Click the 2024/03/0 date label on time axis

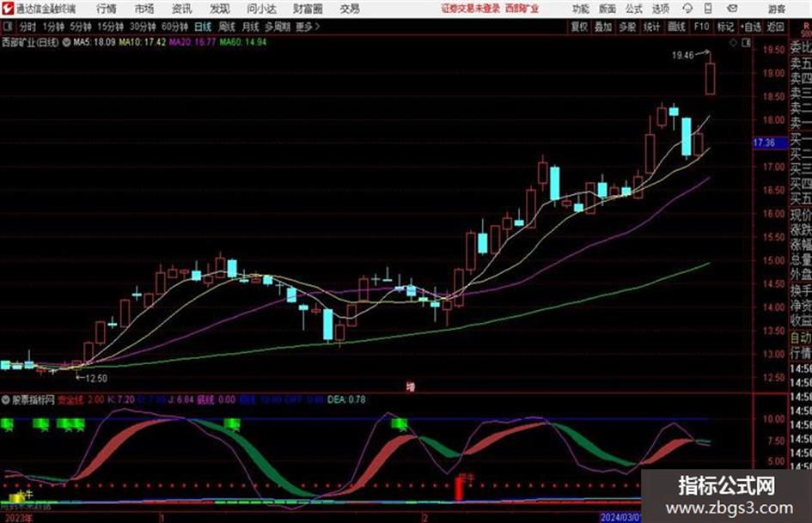[x=621, y=518]
